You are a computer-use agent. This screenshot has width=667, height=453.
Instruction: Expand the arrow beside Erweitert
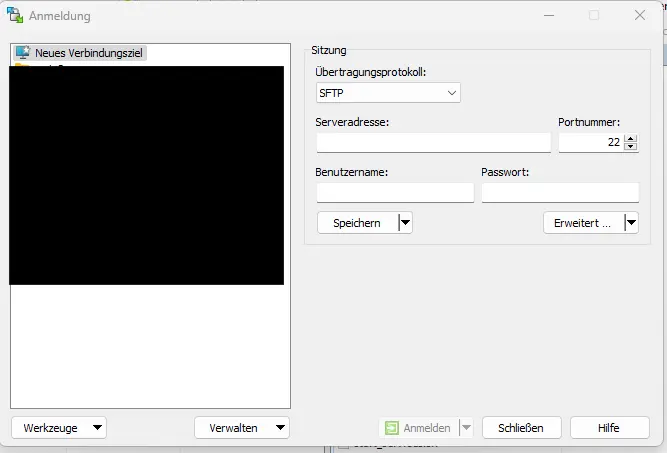click(631, 223)
